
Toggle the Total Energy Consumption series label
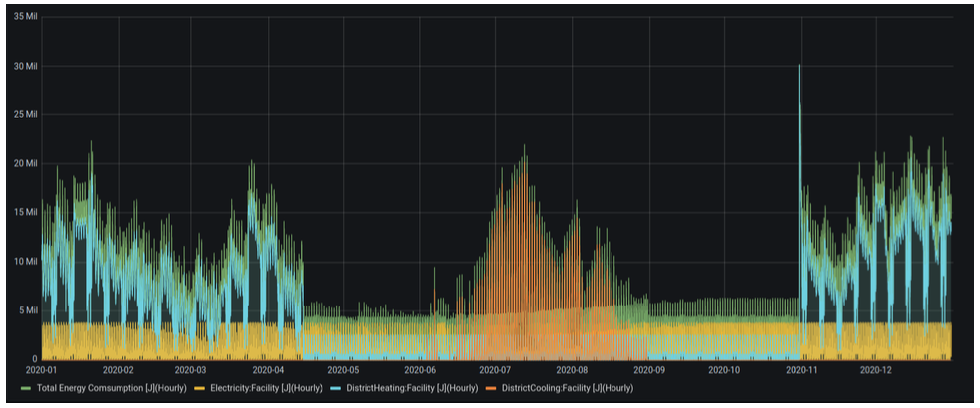112,389
